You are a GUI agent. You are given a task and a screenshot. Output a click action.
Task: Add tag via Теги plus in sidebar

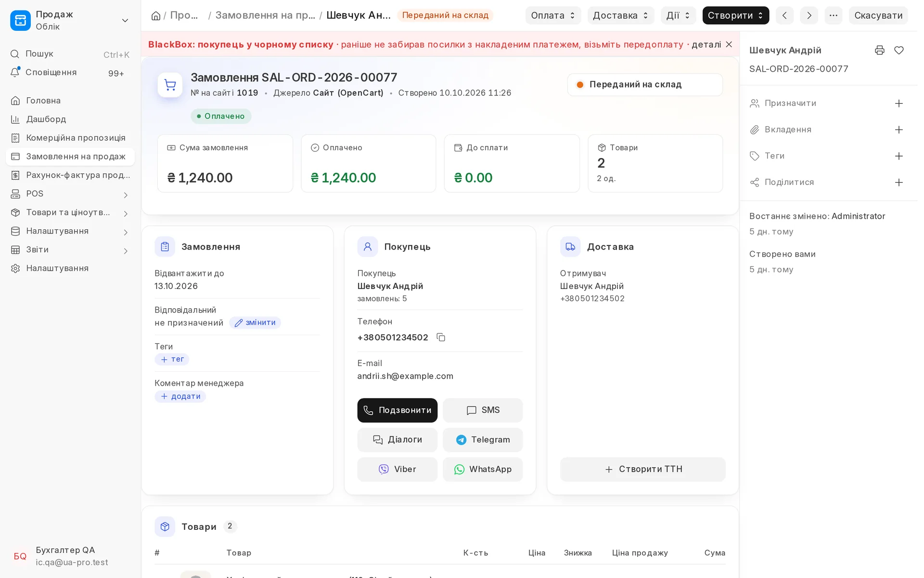899,156
